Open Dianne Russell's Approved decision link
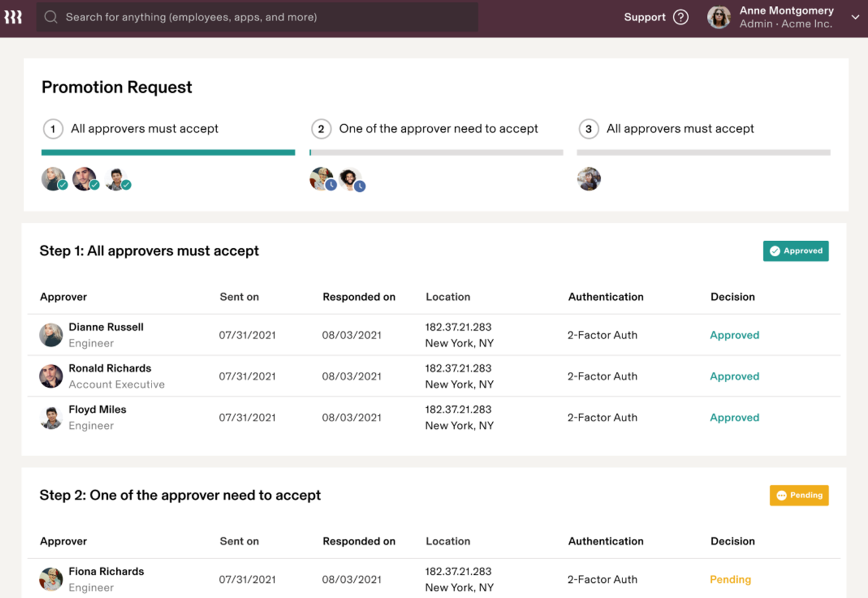This screenshot has width=868, height=598. (x=734, y=334)
